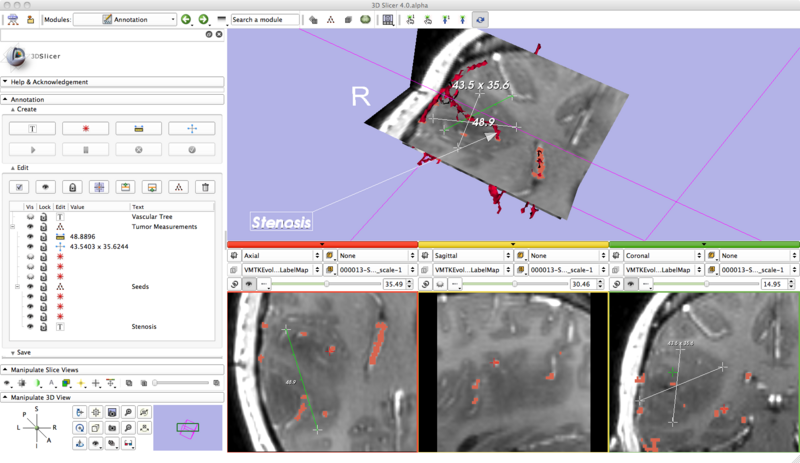The width and height of the screenshot is (800, 463).
Task: Hide the Tumor Measurements hierarchy using its eye
Action: [x=30, y=227]
